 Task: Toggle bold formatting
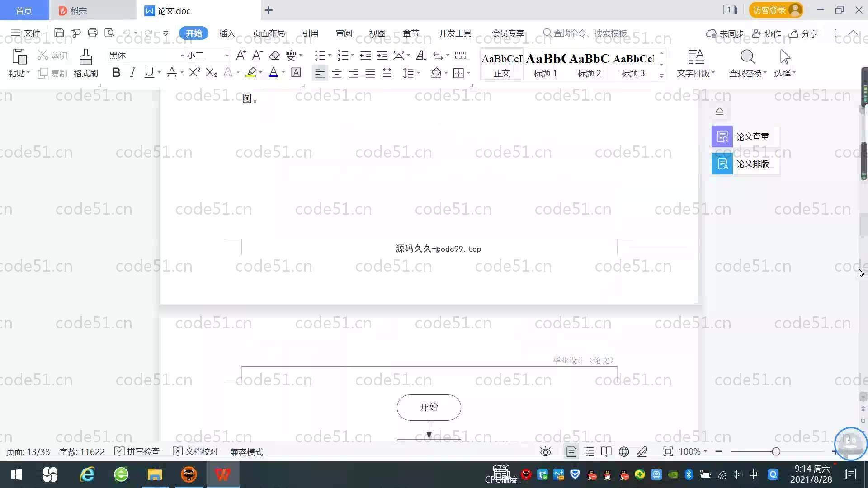click(x=116, y=72)
